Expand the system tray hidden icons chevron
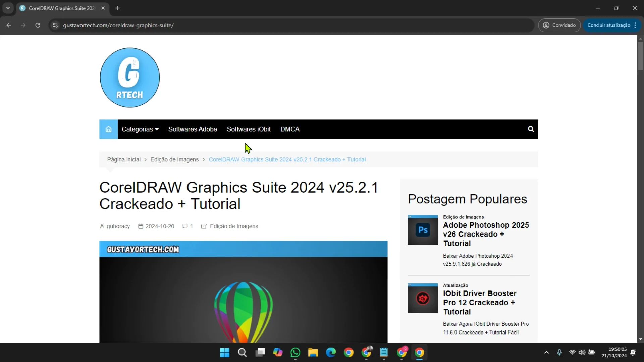 (546, 352)
